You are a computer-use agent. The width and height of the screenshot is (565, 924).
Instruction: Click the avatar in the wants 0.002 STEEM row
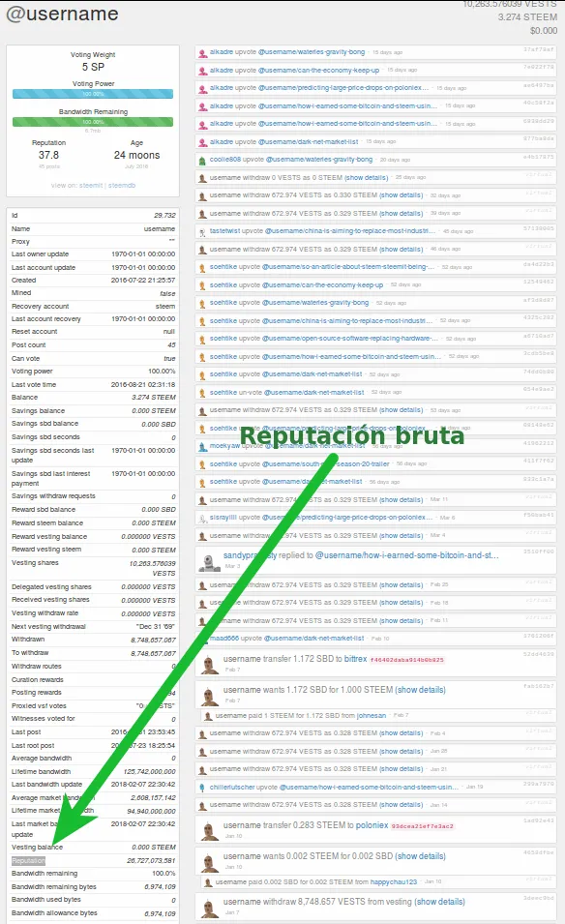[208, 863]
